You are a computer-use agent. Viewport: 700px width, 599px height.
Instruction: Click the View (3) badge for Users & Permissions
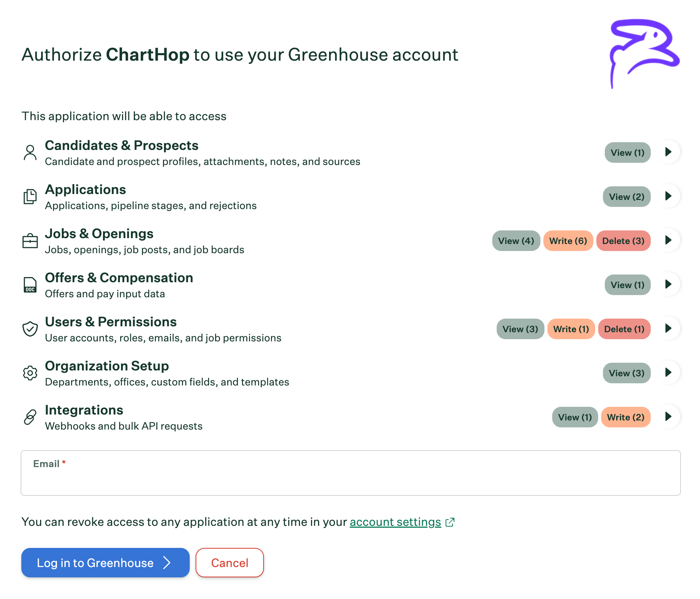click(x=521, y=329)
